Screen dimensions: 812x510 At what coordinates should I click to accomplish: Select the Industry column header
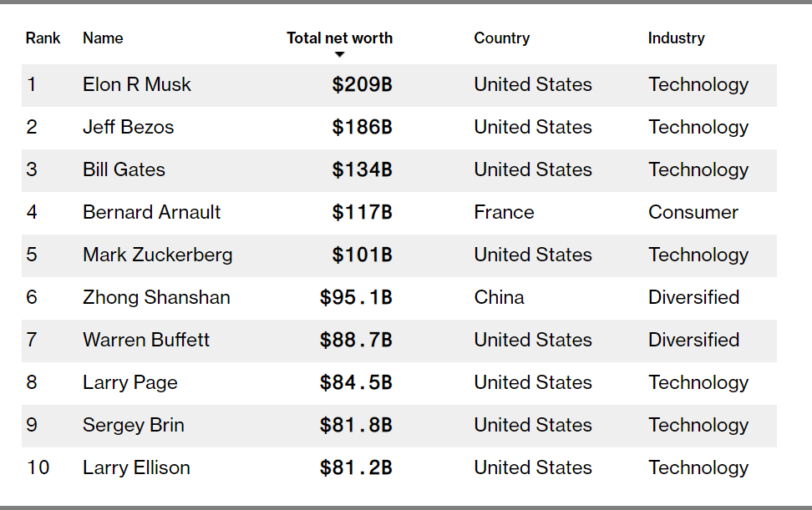676,38
